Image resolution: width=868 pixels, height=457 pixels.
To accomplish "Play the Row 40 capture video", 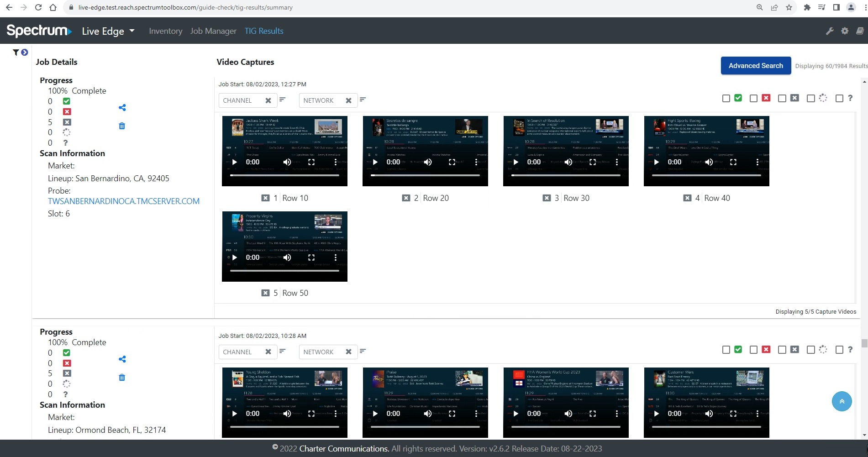I will tap(656, 162).
